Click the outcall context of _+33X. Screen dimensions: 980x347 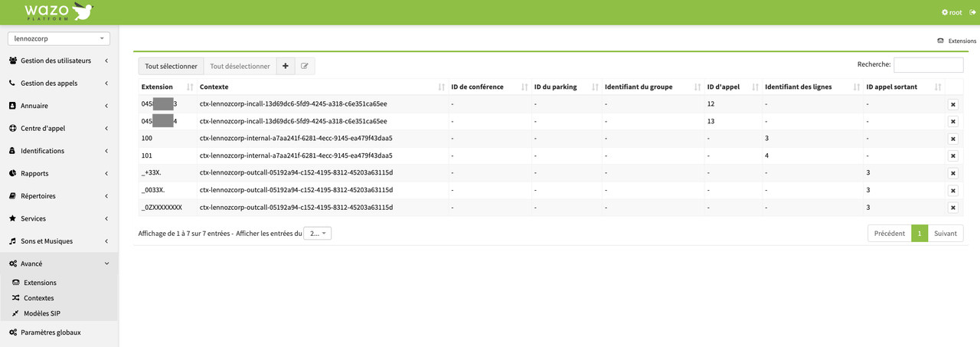[x=296, y=172]
